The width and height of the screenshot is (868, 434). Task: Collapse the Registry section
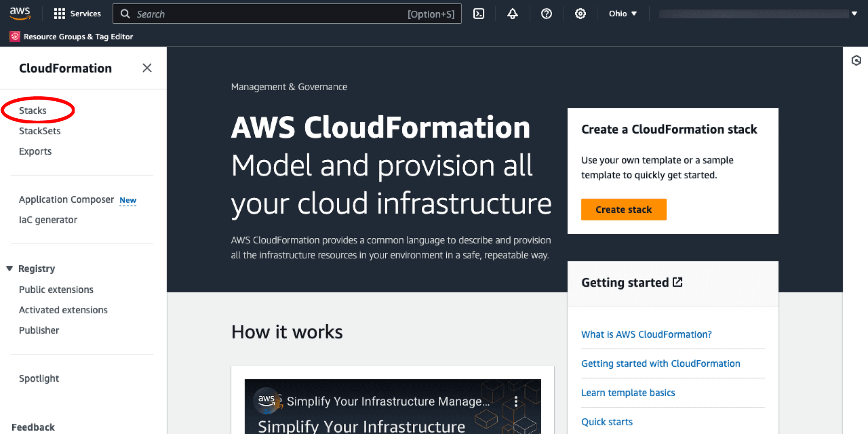pos(10,268)
